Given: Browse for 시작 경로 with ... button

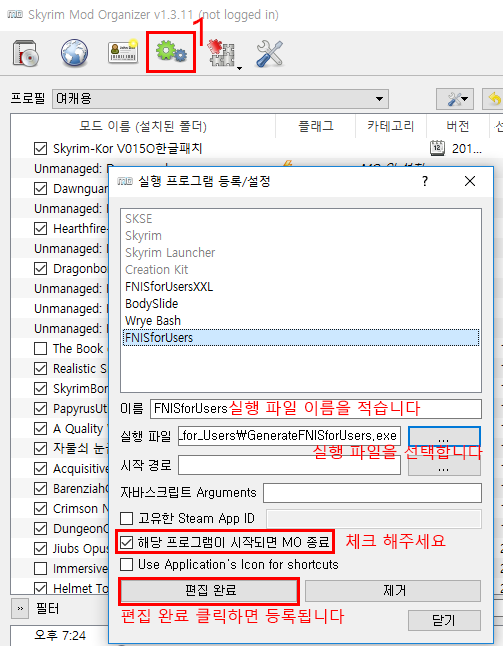Looking at the screenshot, I should pyautogui.click(x=444, y=468).
